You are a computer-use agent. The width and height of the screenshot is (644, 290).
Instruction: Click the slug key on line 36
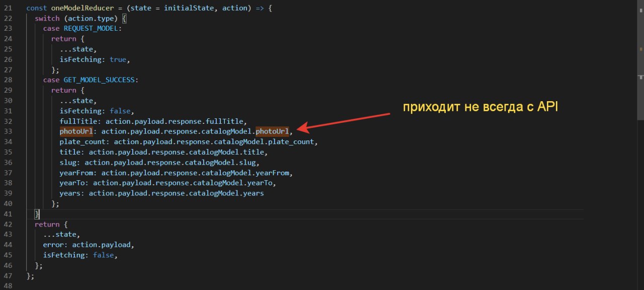(67, 163)
